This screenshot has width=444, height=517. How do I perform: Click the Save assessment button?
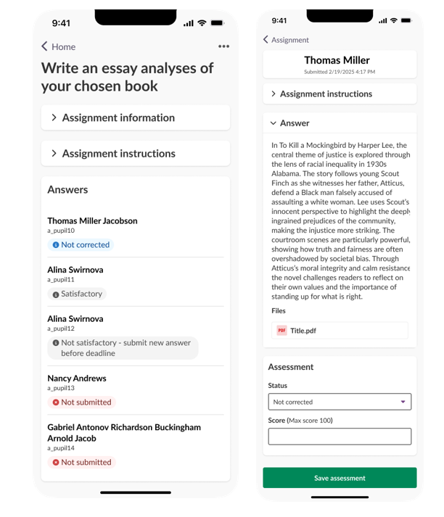click(340, 478)
